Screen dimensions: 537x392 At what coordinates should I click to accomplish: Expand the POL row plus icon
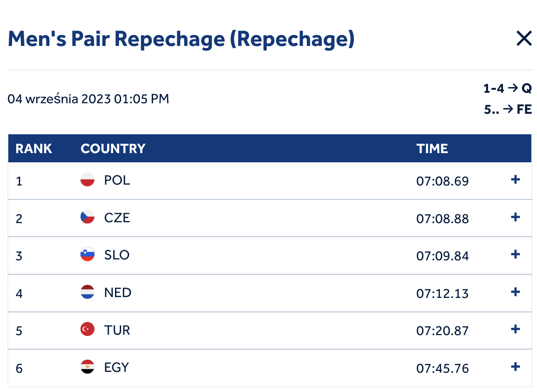(x=516, y=179)
